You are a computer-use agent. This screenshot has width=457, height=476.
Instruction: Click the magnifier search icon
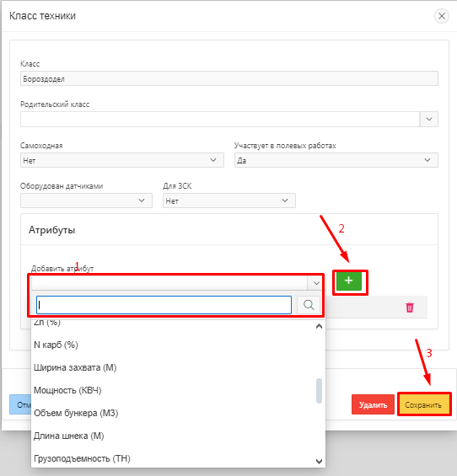pyautogui.click(x=309, y=305)
